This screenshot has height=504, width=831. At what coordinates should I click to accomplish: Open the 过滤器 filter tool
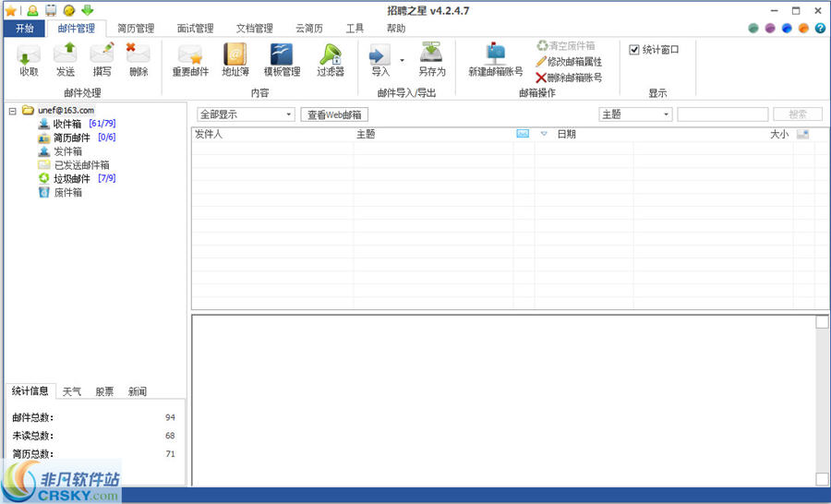331,60
